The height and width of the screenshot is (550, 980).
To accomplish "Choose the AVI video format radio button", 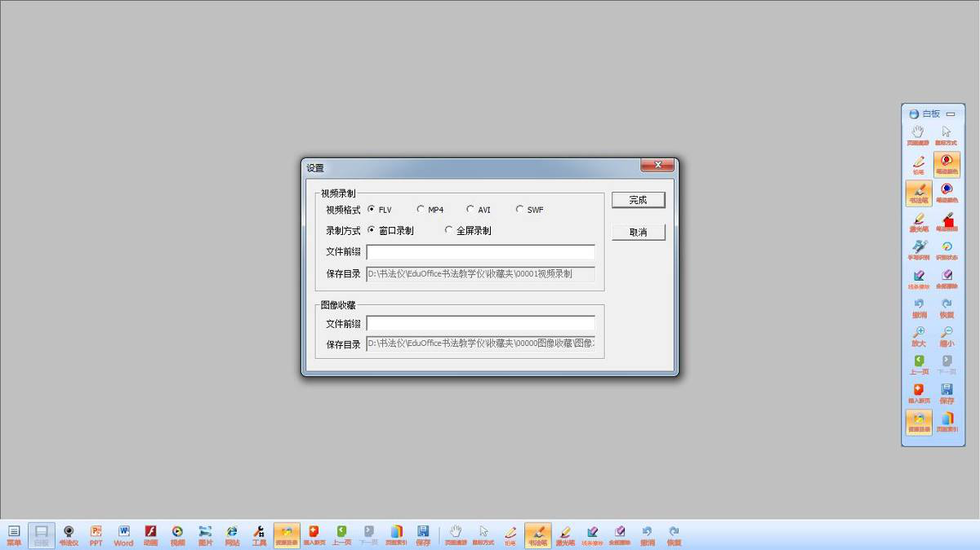I will click(x=470, y=210).
